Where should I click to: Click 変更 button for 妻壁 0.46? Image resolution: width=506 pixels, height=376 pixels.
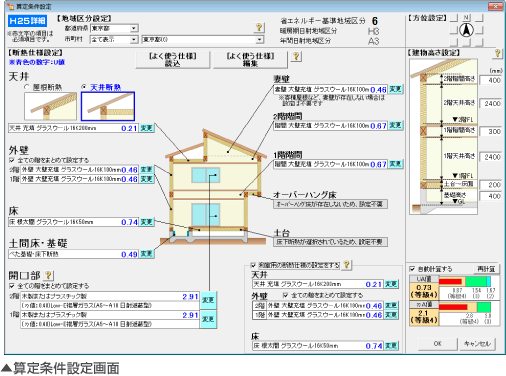395,89
